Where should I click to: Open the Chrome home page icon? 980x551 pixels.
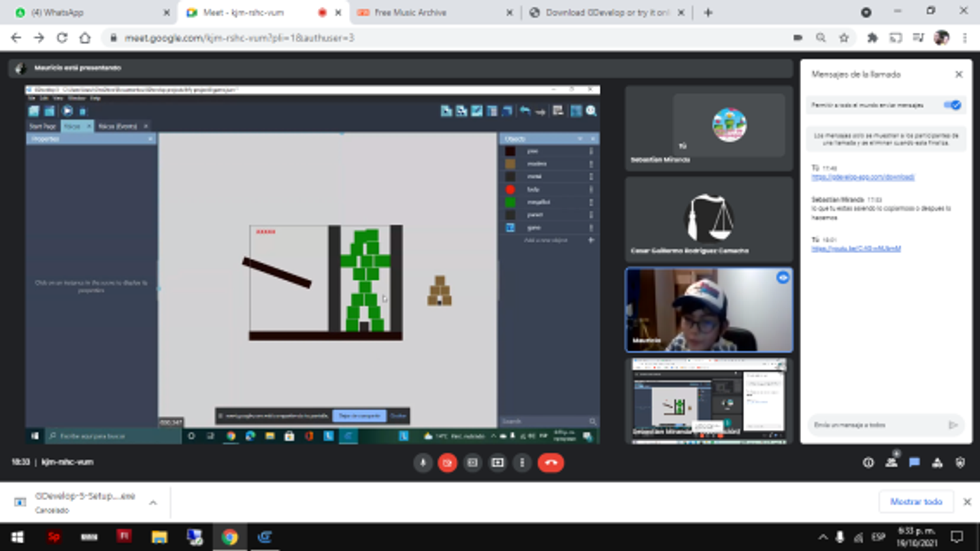click(85, 38)
